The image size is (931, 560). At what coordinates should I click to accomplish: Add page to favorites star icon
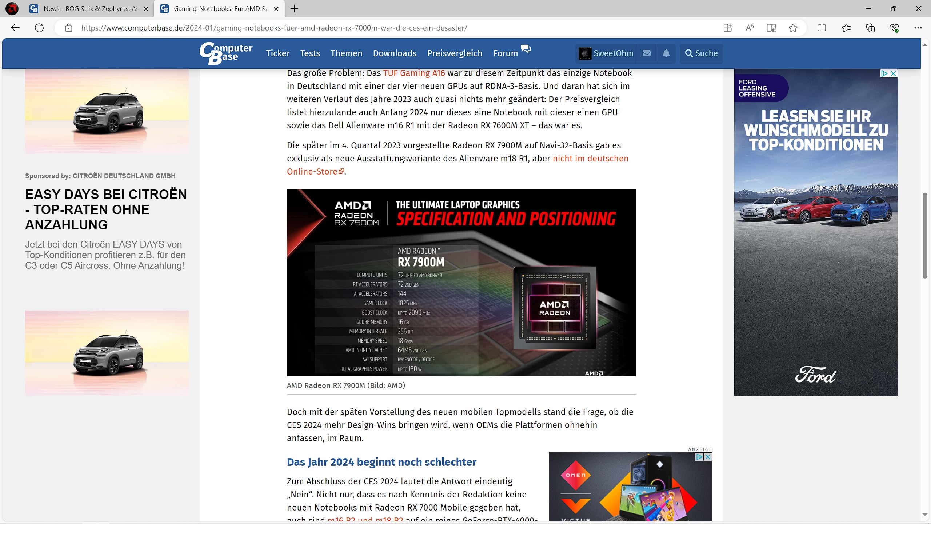click(x=793, y=28)
